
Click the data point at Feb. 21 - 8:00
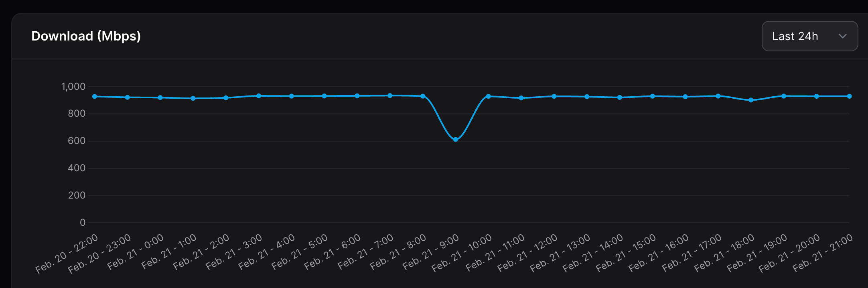423,96
